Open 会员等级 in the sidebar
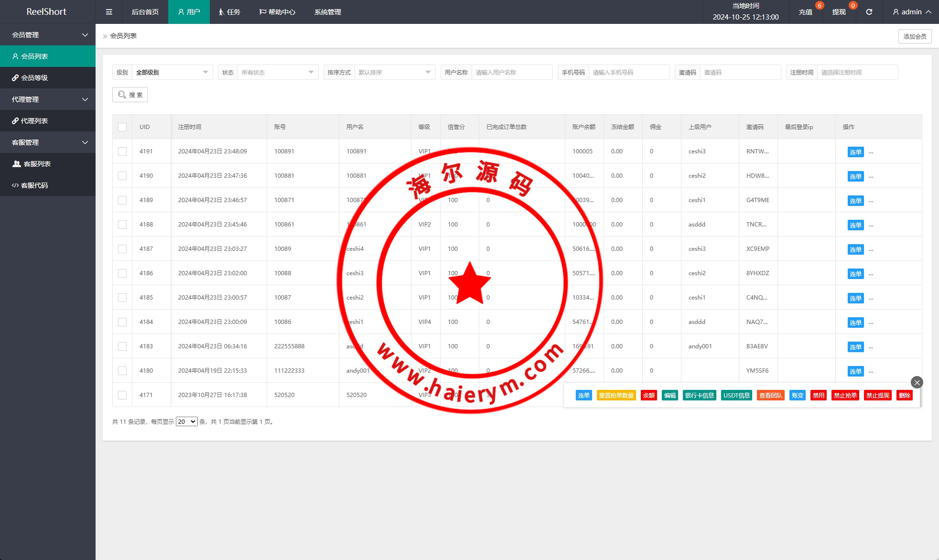This screenshot has width=939, height=560. pos(34,78)
